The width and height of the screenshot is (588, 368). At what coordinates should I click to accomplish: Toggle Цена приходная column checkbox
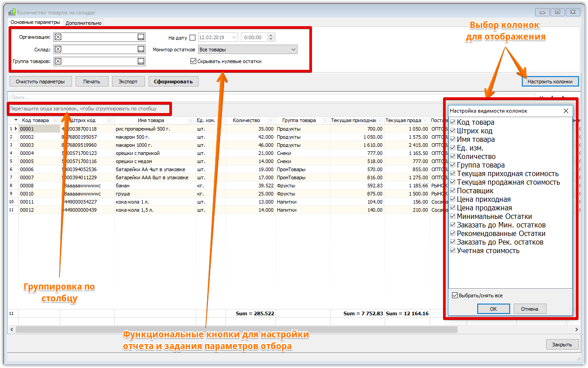pos(453,200)
